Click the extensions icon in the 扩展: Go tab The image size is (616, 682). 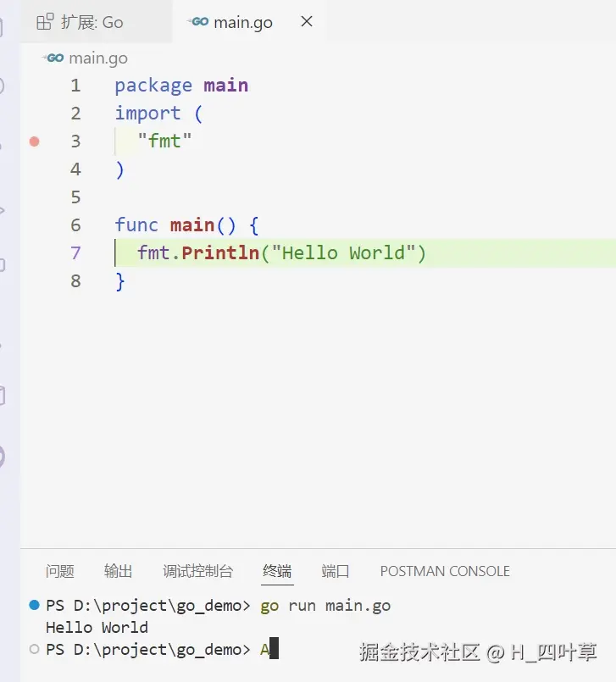[45, 22]
